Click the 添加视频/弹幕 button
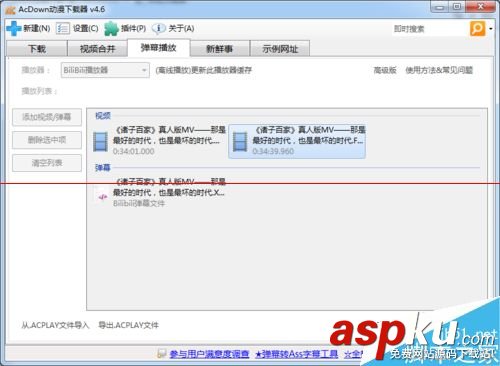 point(47,117)
